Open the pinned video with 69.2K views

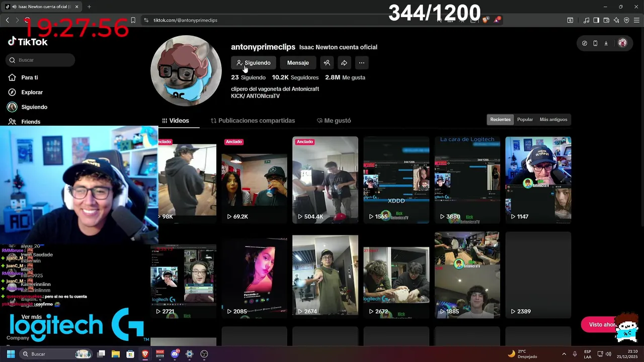[x=255, y=180]
